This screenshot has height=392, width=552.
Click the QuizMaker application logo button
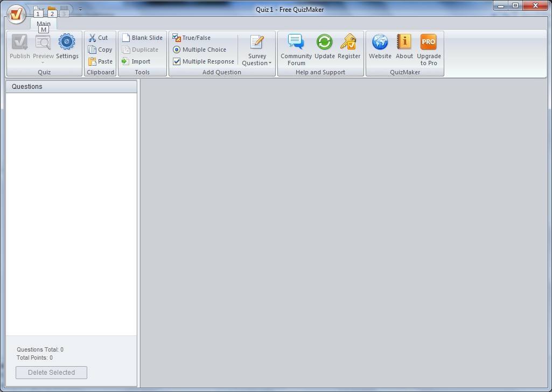(x=16, y=15)
